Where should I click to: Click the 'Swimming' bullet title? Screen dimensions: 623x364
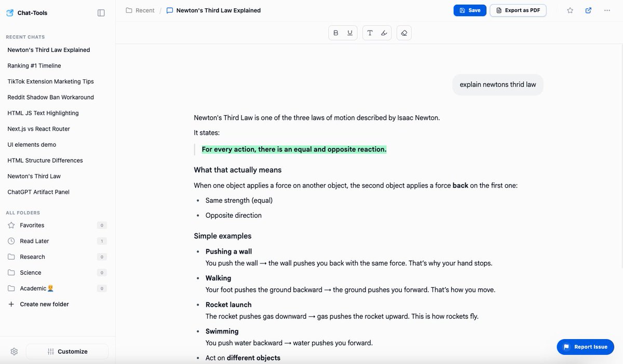pos(222,331)
